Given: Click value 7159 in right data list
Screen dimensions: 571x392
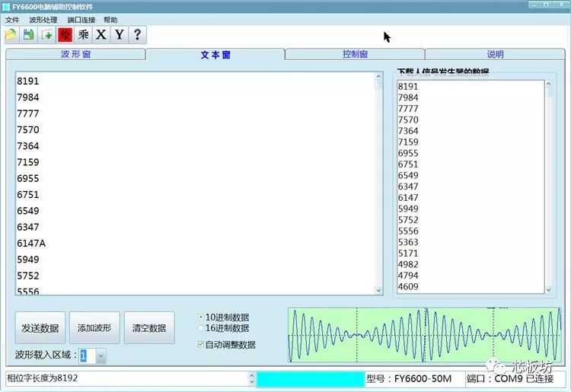Looking at the screenshot, I should (x=408, y=142).
